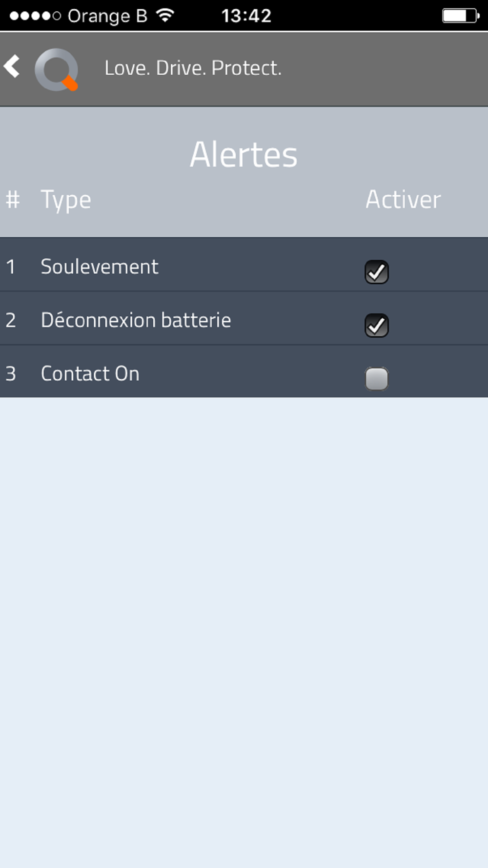Tap the magnifier app logo

(57, 69)
